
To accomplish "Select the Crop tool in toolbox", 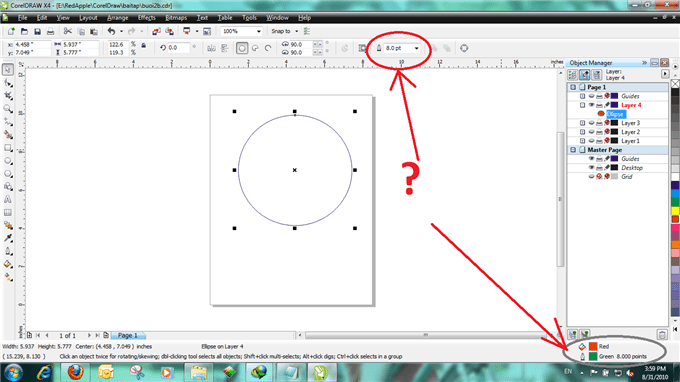I will (x=8, y=95).
